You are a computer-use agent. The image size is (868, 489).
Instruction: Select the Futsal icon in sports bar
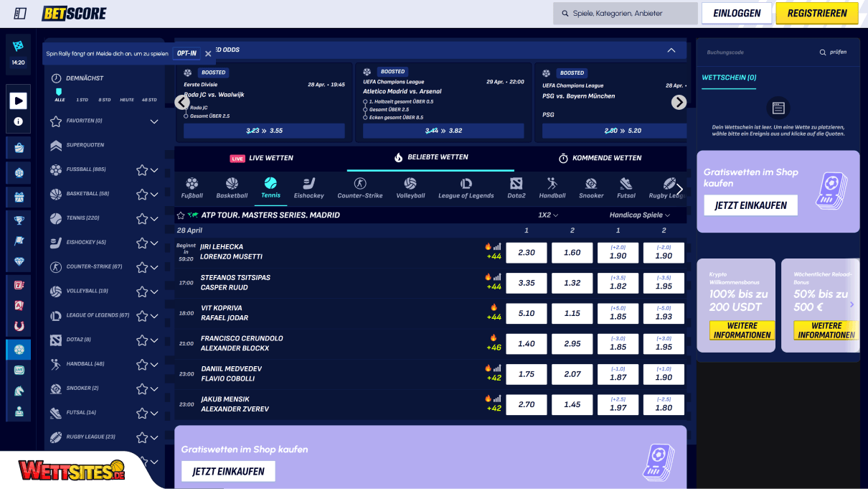click(x=626, y=184)
